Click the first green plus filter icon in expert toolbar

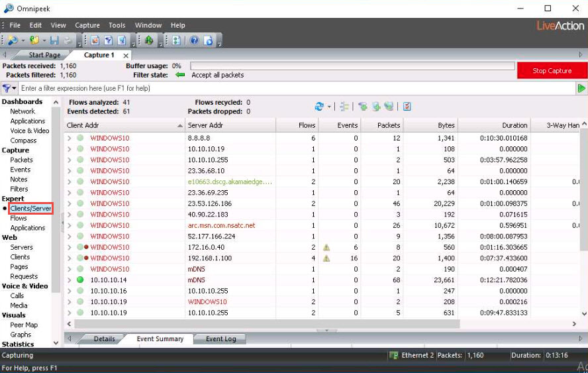(x=363, y=107)
